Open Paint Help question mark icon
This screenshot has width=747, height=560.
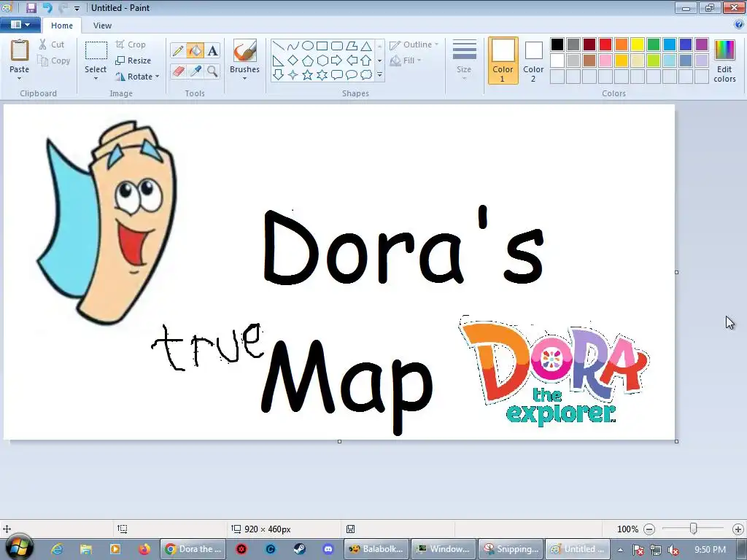coord(738,25)
